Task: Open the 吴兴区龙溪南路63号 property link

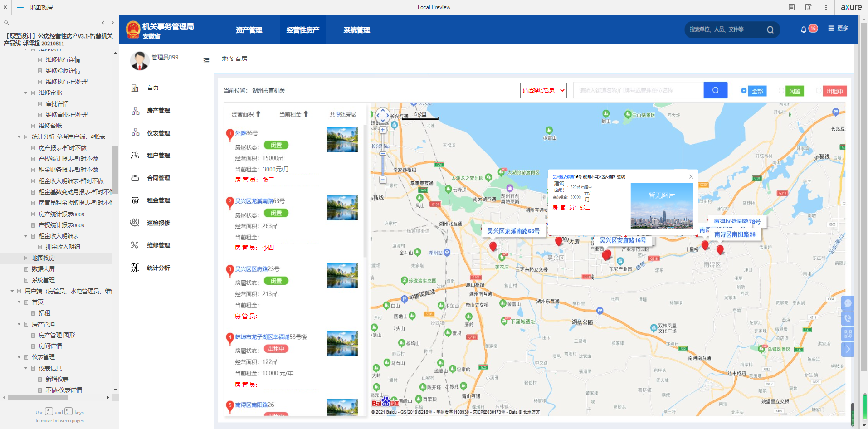Action: (260, 201)
